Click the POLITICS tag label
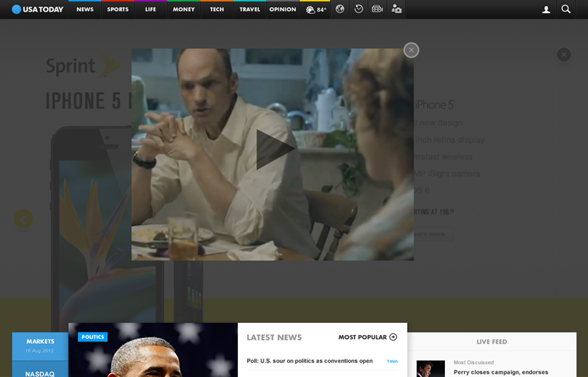This screenshot has width=588, height=377. click(93, 337)
